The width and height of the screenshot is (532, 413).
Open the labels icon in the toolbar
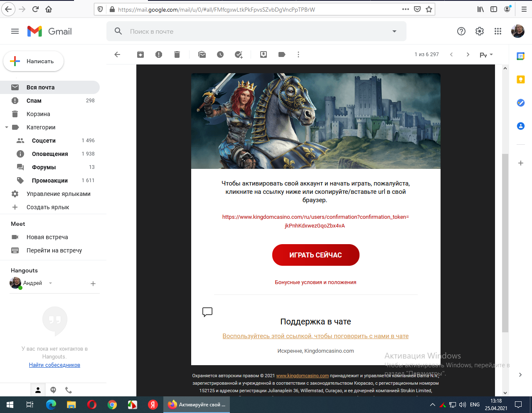point(282,54)
